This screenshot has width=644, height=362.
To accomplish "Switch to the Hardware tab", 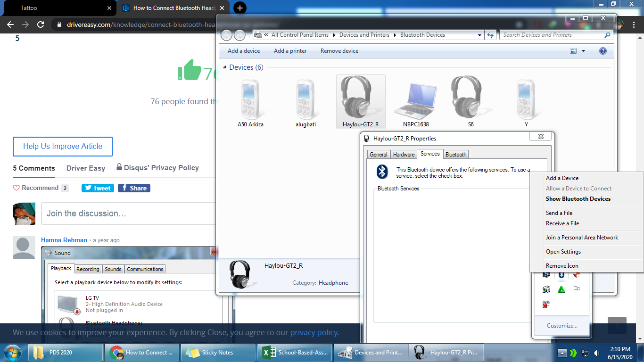I will [404, 154].
